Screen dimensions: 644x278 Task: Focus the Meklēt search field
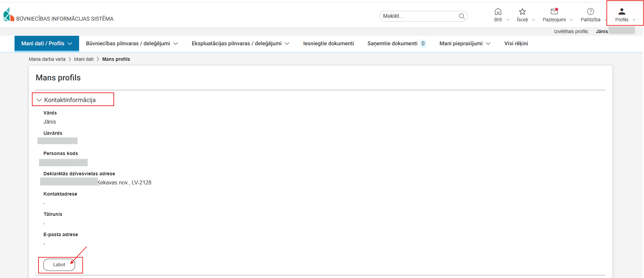pos(419,16)
